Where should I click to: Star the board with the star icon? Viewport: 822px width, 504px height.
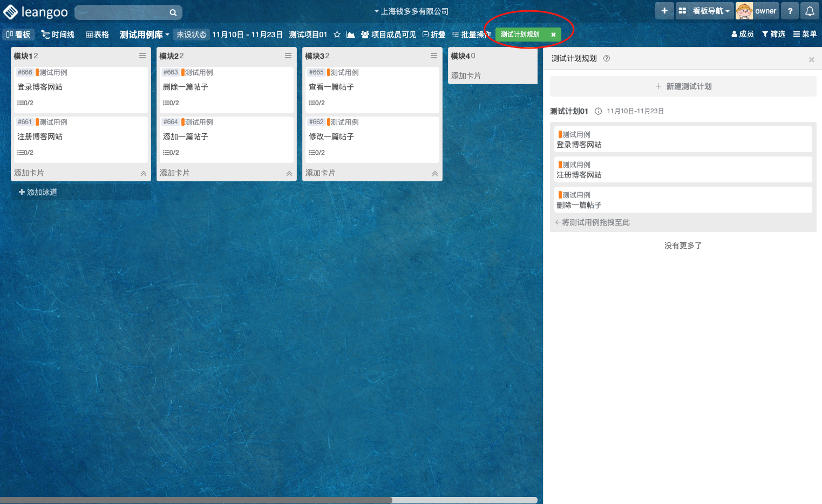[x=337, y=35]
